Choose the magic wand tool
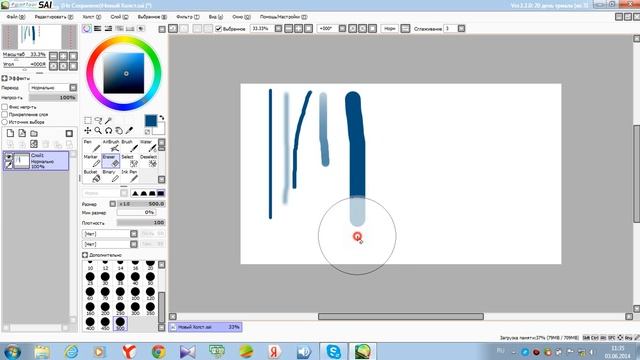 (x=108, y=120)
